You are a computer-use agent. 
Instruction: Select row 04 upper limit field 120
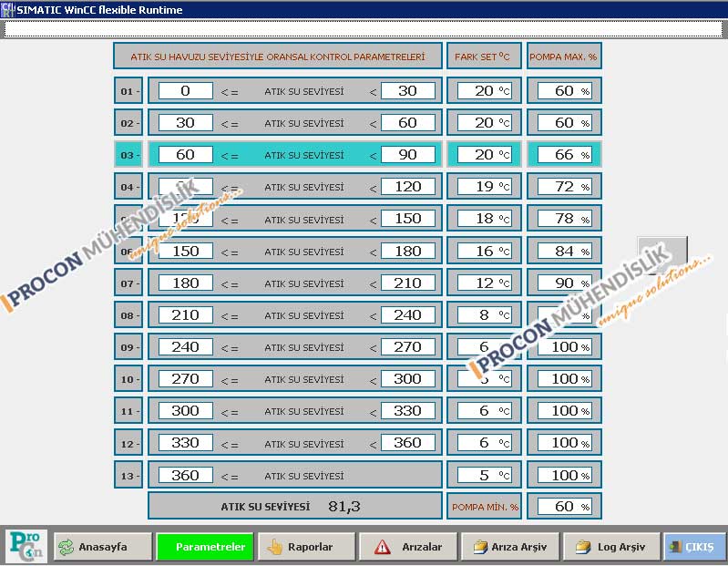coord(407,187)
